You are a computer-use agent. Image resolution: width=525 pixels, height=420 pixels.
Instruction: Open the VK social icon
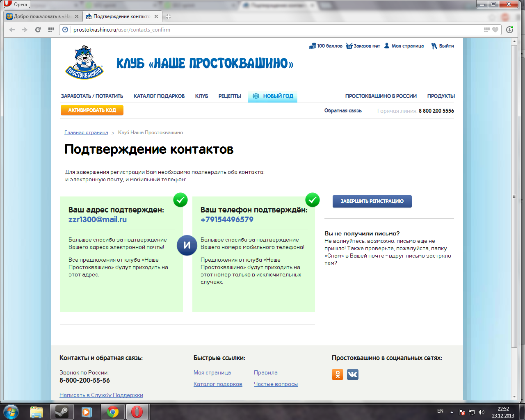coord(353,374)
